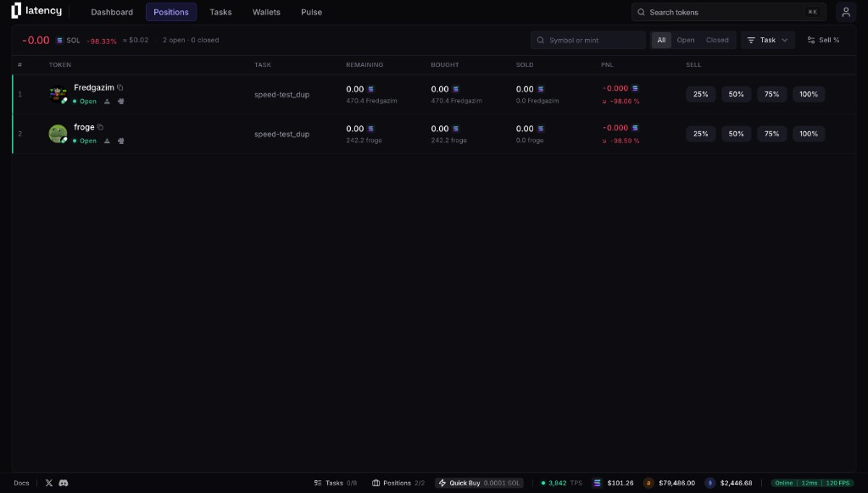Click the Quick Buy 0.0001 SOL button
The width and height of the screenshot is (868, 493).
coord(480,483)
